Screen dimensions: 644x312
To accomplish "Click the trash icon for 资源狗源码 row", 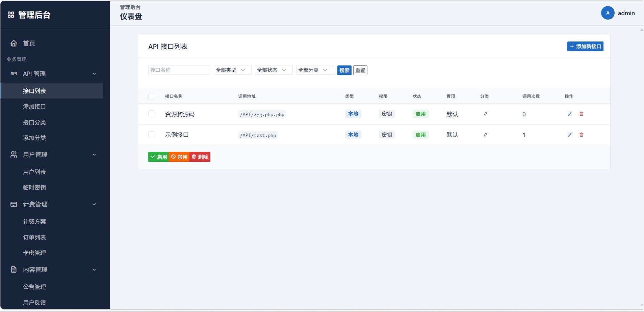I will coord(582,114).
